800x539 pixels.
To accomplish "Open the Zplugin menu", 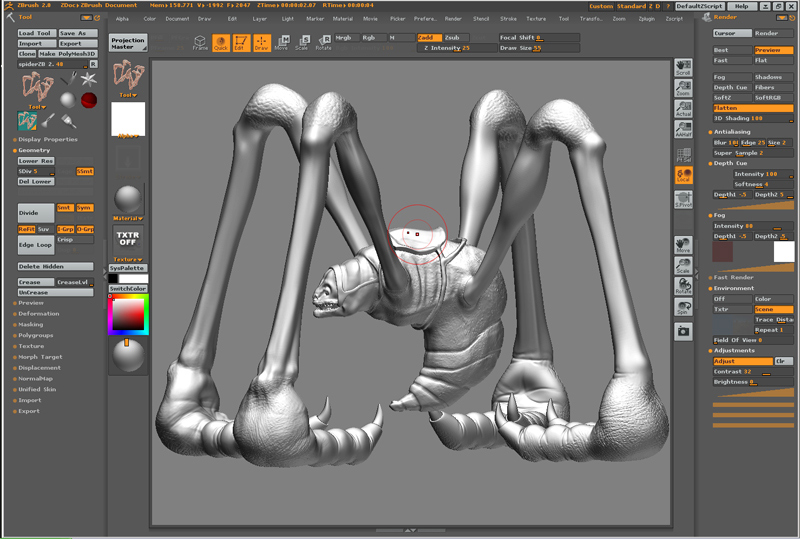I will point(646,18).
